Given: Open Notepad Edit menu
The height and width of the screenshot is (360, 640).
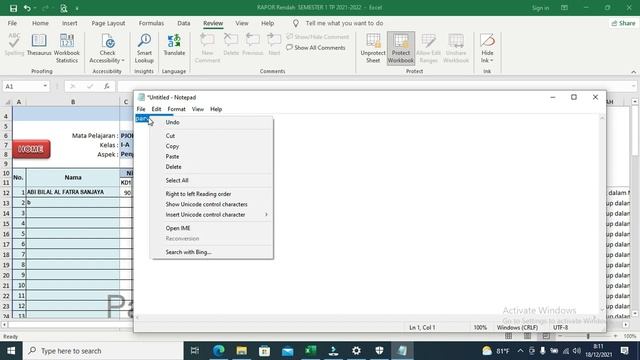Looking at the screenshot, I should tap(156, 109).
